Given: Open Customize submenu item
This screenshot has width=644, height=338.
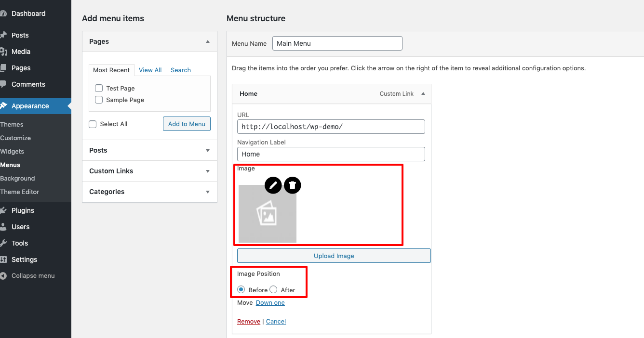Looking at the screenshot, I should tap(15, 138).
